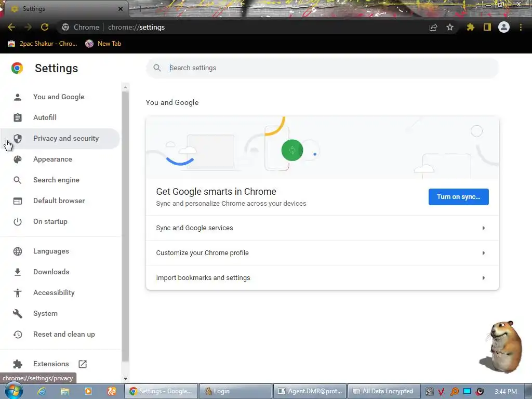Image resolution: width=532 pixels, height=399 pixels.
Task: Click Turn on sync button
Action: pyautogui.click(x=458, y=197)
